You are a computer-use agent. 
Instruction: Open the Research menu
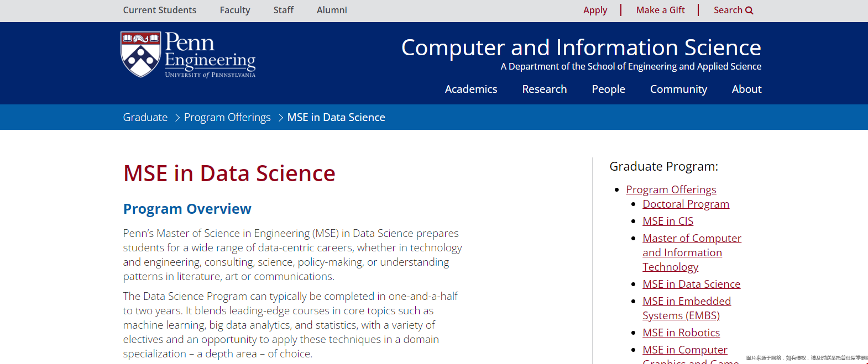pyautogui.click(x=544, y=89)
